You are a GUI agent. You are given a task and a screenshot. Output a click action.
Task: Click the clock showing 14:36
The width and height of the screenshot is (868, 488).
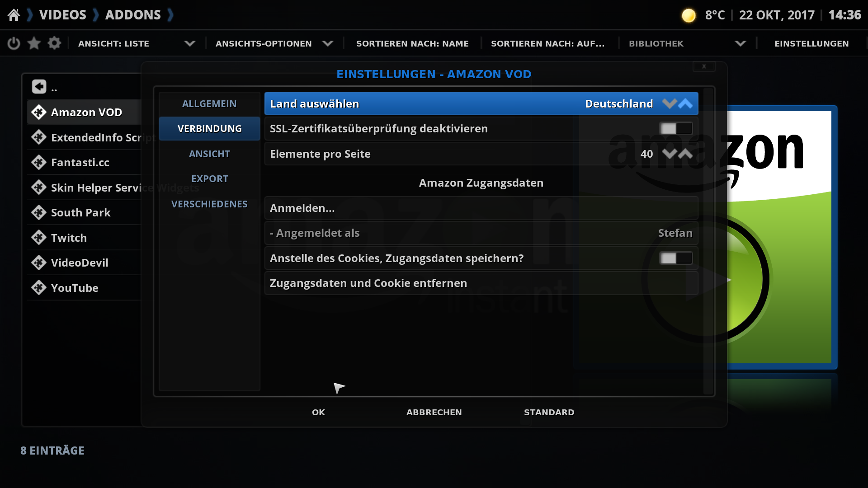coord(844,15)
